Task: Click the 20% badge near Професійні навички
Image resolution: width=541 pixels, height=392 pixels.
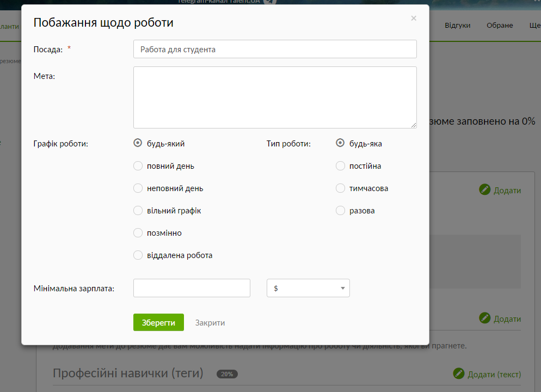Action: tap(227, 374)
